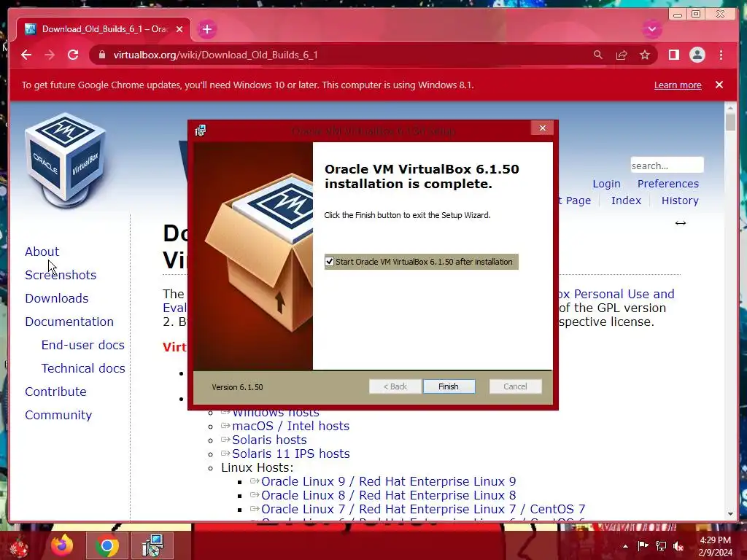The image size is (747, 560).
Task: Dismiss the Chrome update warning bar
Action: pyautogui.click(x=719, y=85)
